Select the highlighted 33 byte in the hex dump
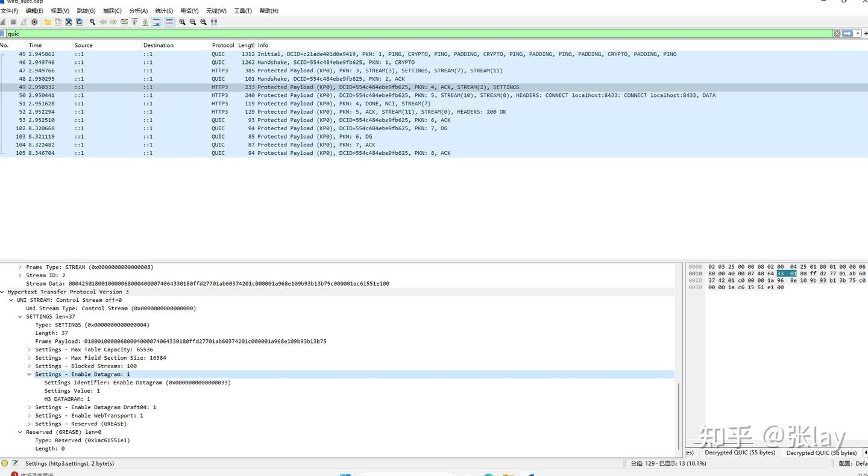This screenshot has height=476, width=868. coord(781,274)
